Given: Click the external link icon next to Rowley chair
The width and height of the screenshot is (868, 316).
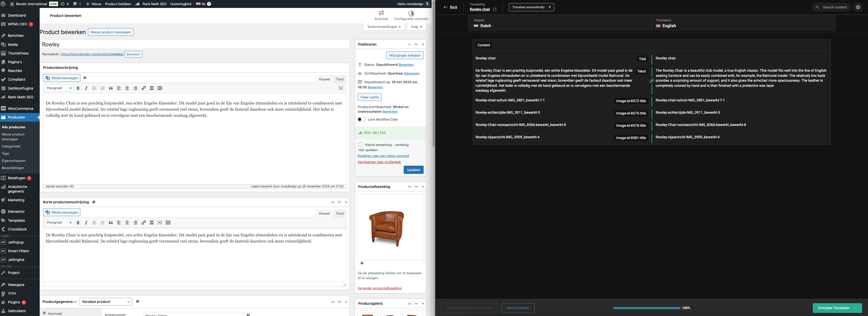Looking at the screenshot, I should tap(495, 9).
